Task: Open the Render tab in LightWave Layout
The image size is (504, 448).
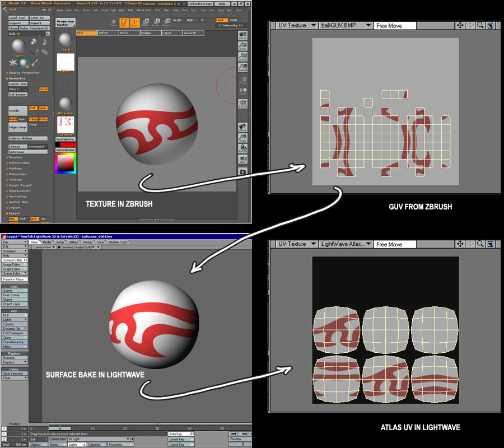Action: point(87,242)
